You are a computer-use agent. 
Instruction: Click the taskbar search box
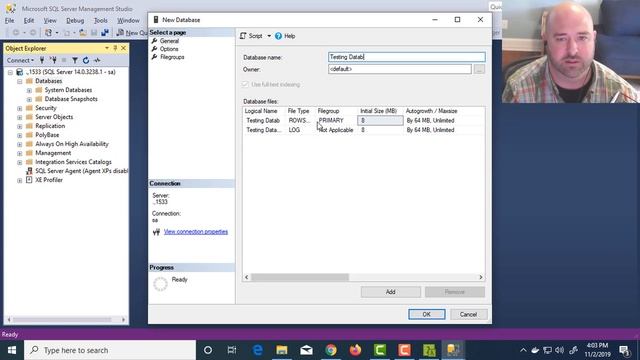coord(110,350)
